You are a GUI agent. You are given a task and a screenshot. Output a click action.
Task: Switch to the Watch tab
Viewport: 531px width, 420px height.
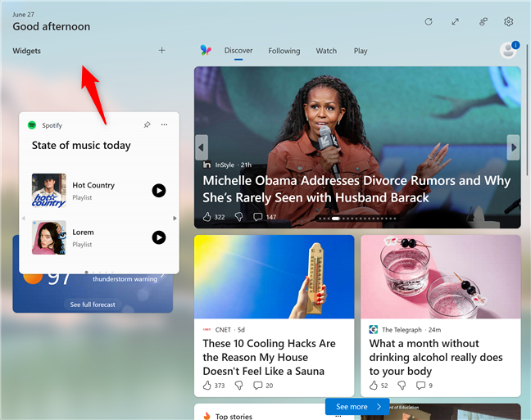pos(326,51)
